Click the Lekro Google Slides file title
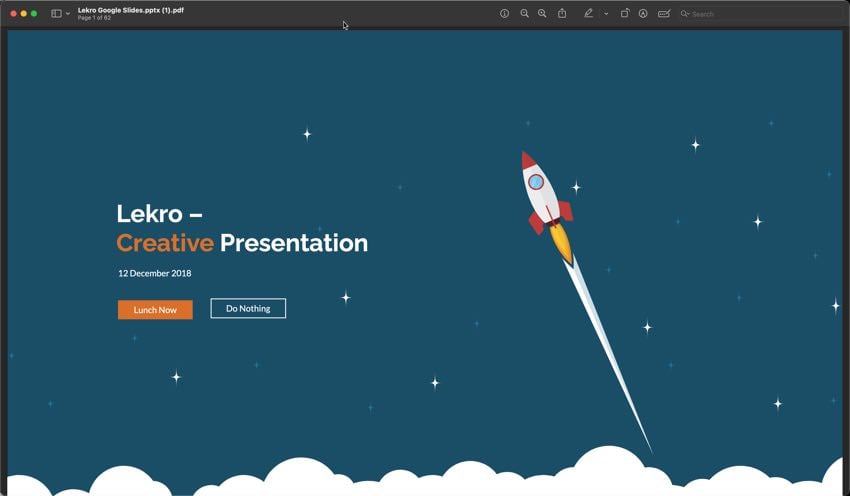 tap(130, 10)
